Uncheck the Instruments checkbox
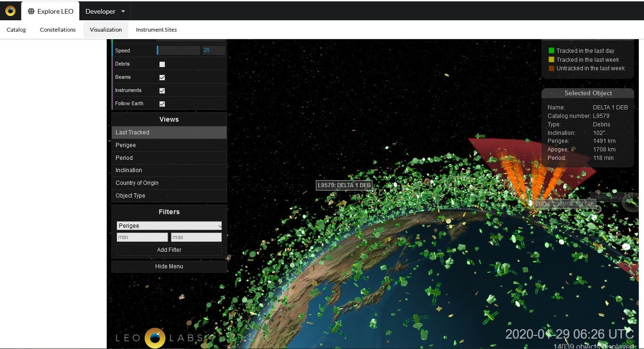Viewport: 644px width, 349px height. coord(162,91)
